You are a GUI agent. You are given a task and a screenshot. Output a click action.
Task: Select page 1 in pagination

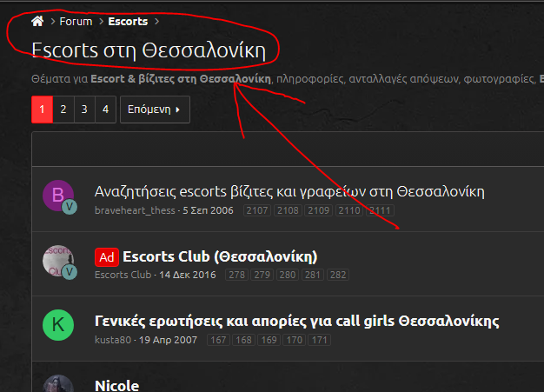[42, 110]
